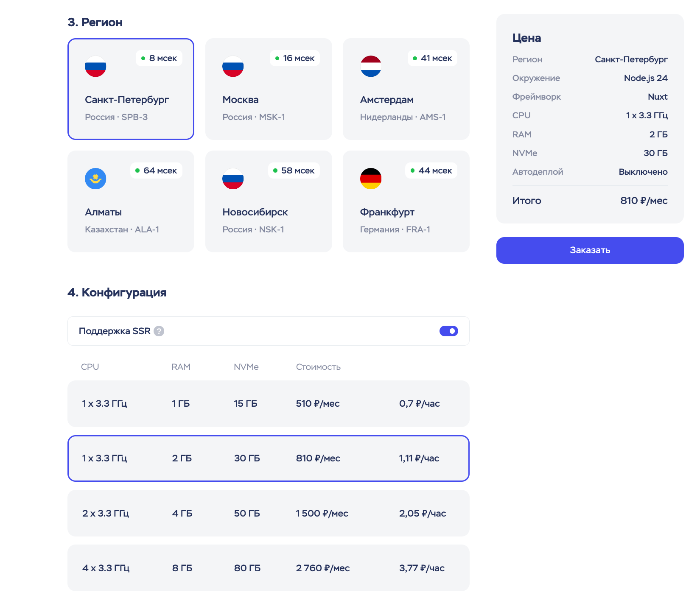Disable the Поддержка SSR switch
Screen dimensions: 700x609
click(x=448, y=331)
